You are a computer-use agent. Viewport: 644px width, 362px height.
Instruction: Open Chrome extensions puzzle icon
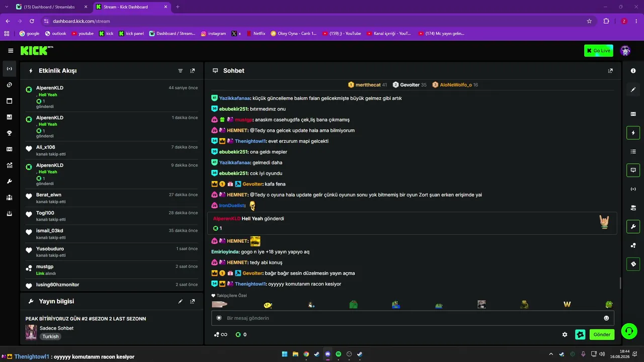(606, 21)
